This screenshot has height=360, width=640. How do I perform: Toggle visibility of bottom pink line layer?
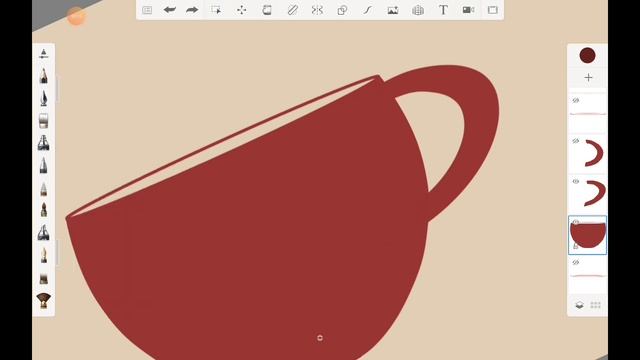[x=576, y=262]
